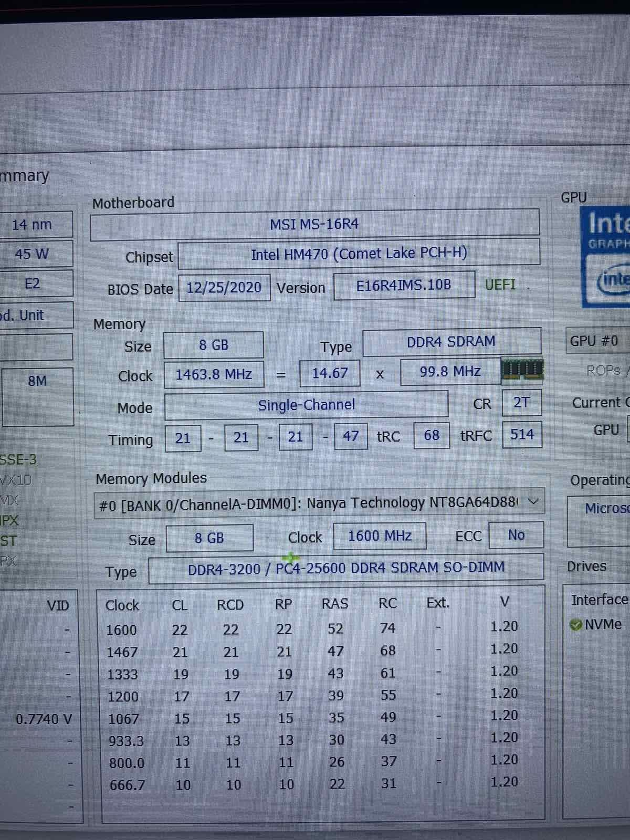Click the RCD column header
Image resolution: width=630 pixels, height=840 pixels.
pos(230,605)
